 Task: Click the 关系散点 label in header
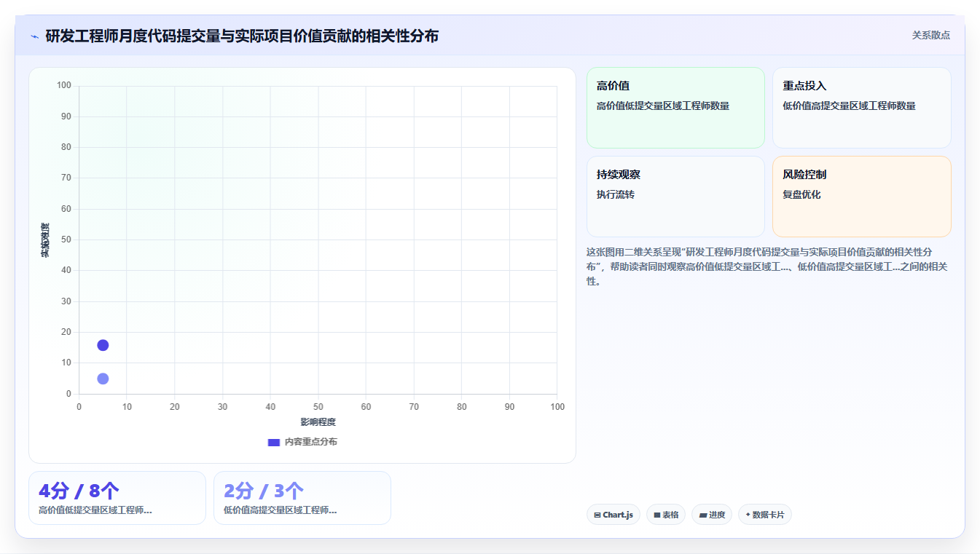(930, 35)
